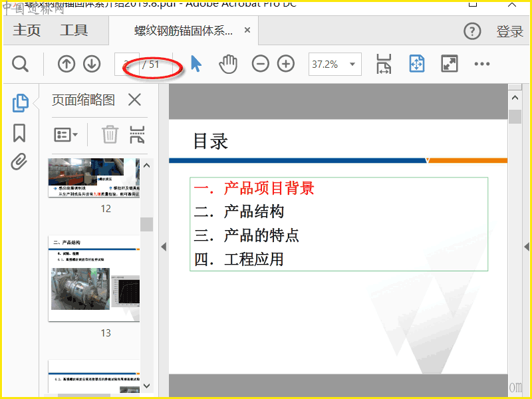Open thumbnail panel options dropdown
The height and width of the screenshot is (399, 532).
tap(66, 135)
